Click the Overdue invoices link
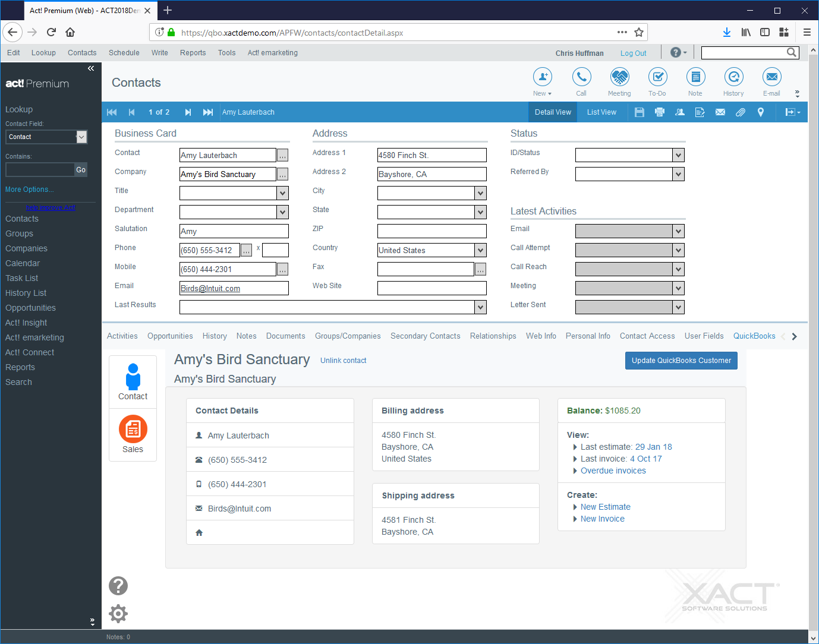The height and width of the screenshot is (644, 819). pos(613,471)
